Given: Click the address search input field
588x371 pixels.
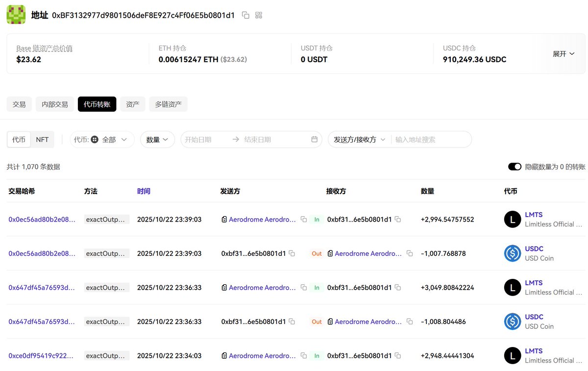Looking at the screenshot, I should (x=431, y=140).
